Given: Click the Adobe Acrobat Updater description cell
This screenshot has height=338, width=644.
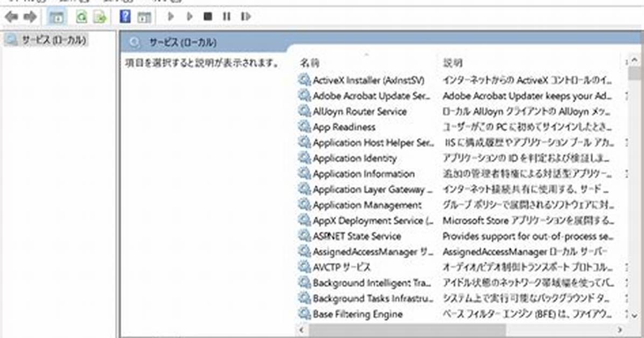Looking at the screenshot, I should (527, 96).
